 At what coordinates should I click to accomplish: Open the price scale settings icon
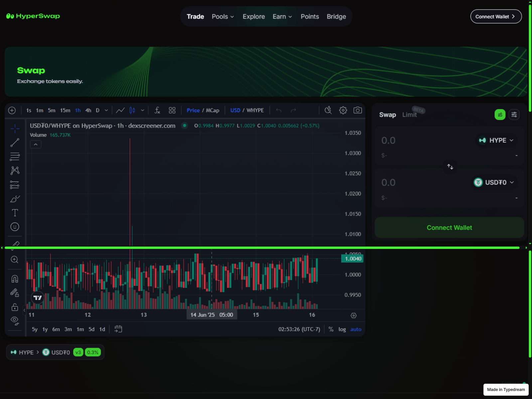tap(354, 316)
